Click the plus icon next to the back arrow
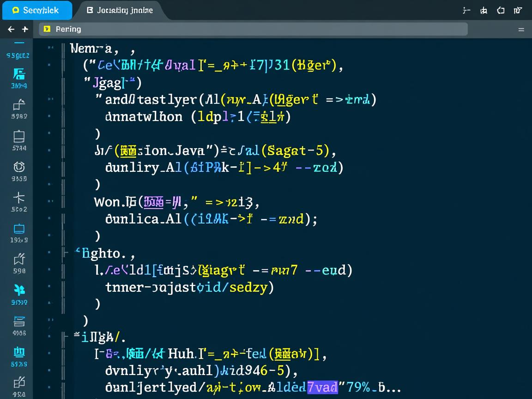Screen dimensions: 532x399 click(25, 29)
